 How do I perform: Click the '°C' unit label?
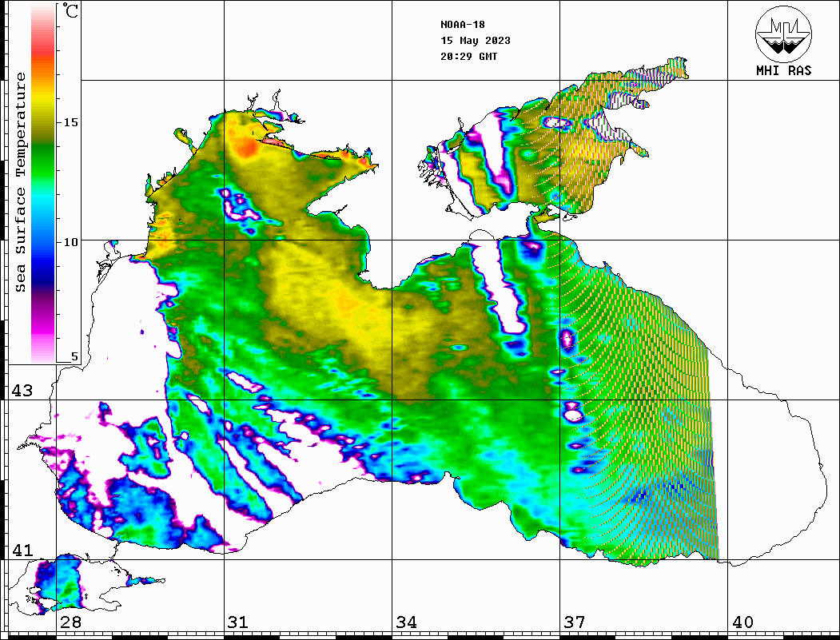tap(70, 11)
